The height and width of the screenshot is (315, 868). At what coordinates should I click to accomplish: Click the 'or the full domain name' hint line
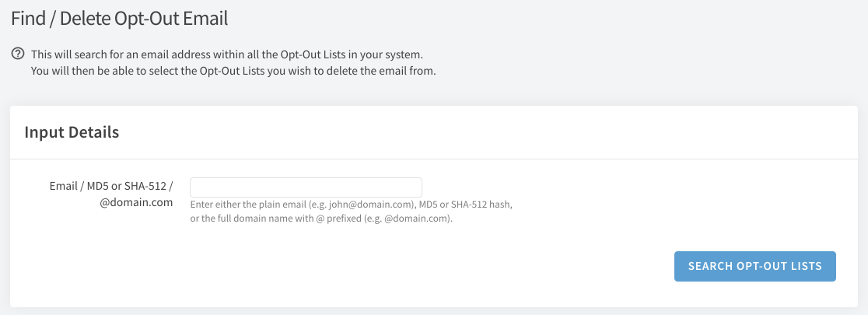pyautogui.click(x=321, y=218)
